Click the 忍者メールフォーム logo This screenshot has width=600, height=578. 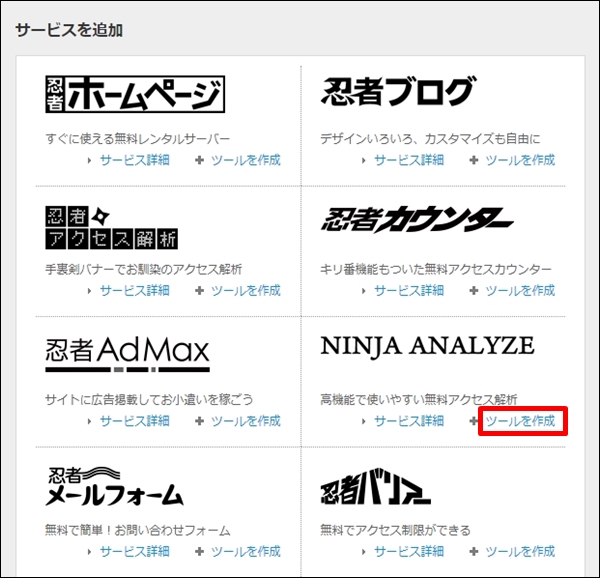coord(114,486)
